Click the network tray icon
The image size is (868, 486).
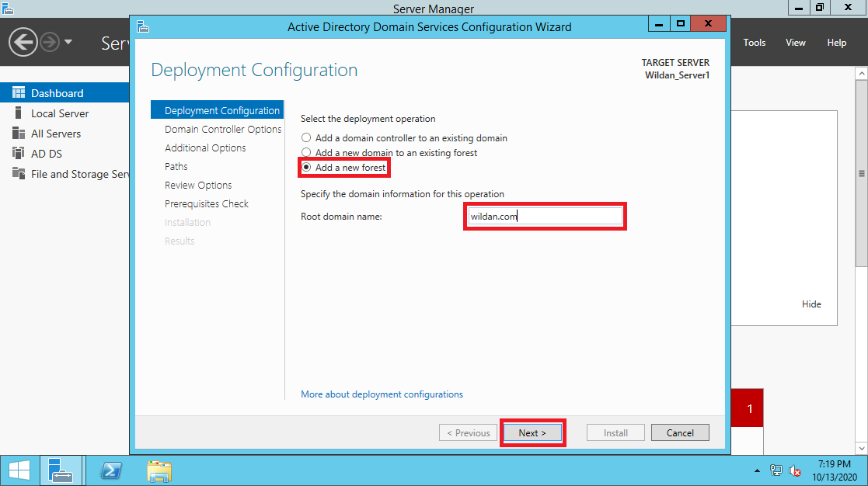coord(776,471)
